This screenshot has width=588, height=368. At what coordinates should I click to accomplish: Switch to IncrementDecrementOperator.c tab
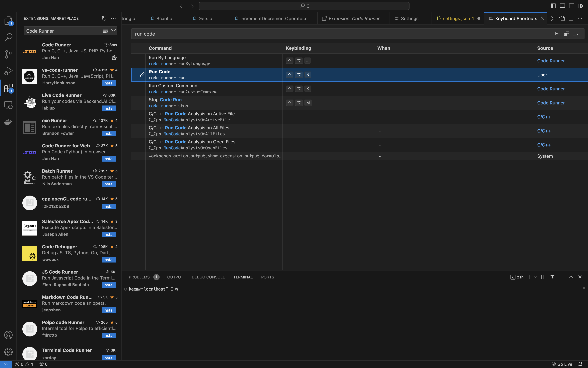(x=273, y=19)
